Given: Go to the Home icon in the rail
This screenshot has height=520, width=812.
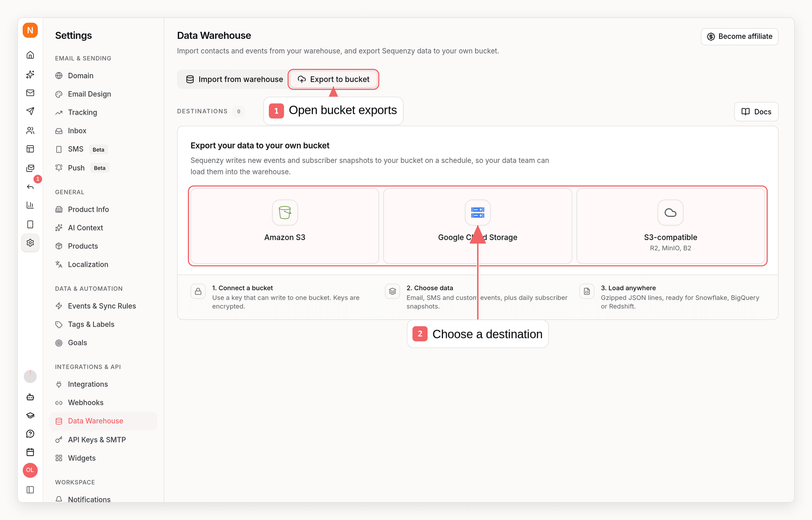Looking at the screenshot, I should [x=30, y=55].
